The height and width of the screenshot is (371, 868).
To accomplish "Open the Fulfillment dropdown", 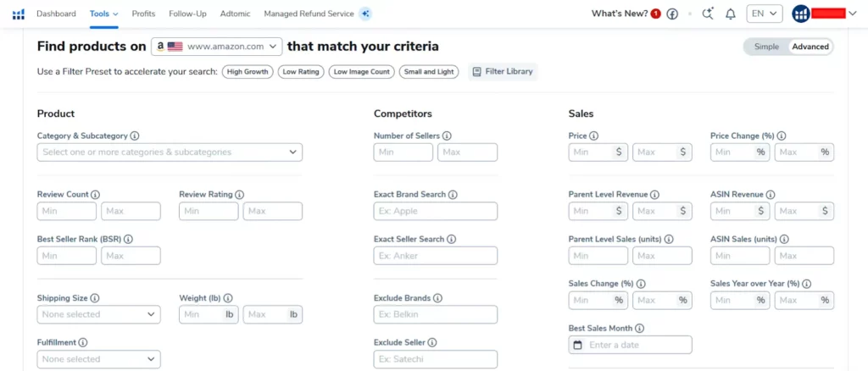I will click(98, 359).
